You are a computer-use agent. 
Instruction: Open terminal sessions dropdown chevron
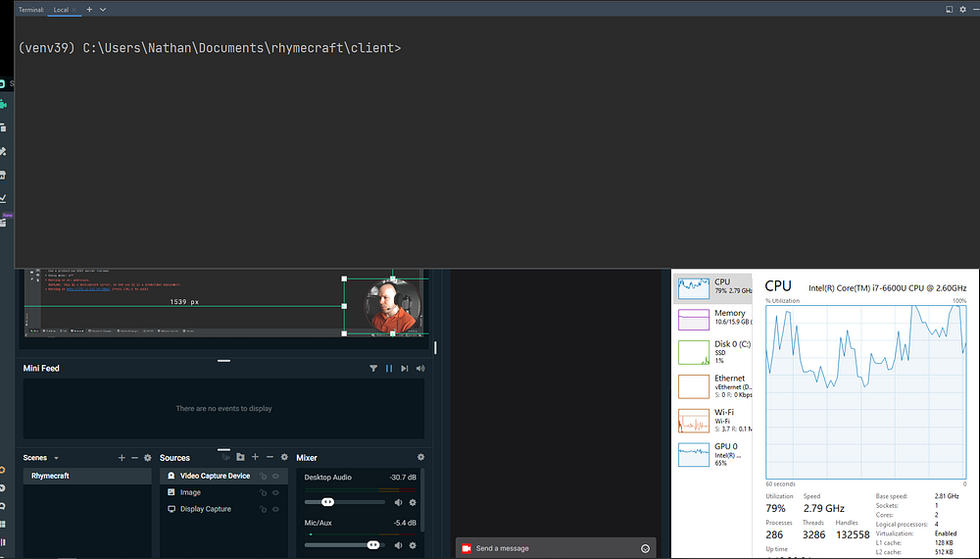(x=103, y=10)
